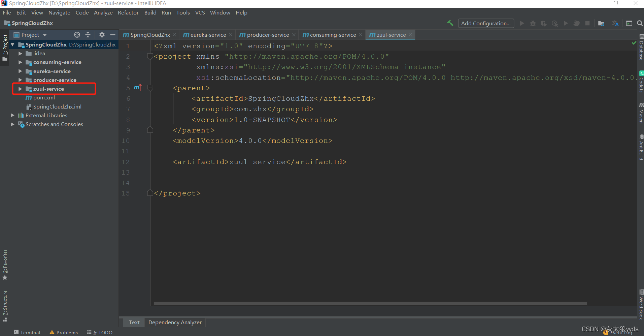Click the Maven parent gutter marker on line 5
This screenshot has height=336, width=644.
138,88
